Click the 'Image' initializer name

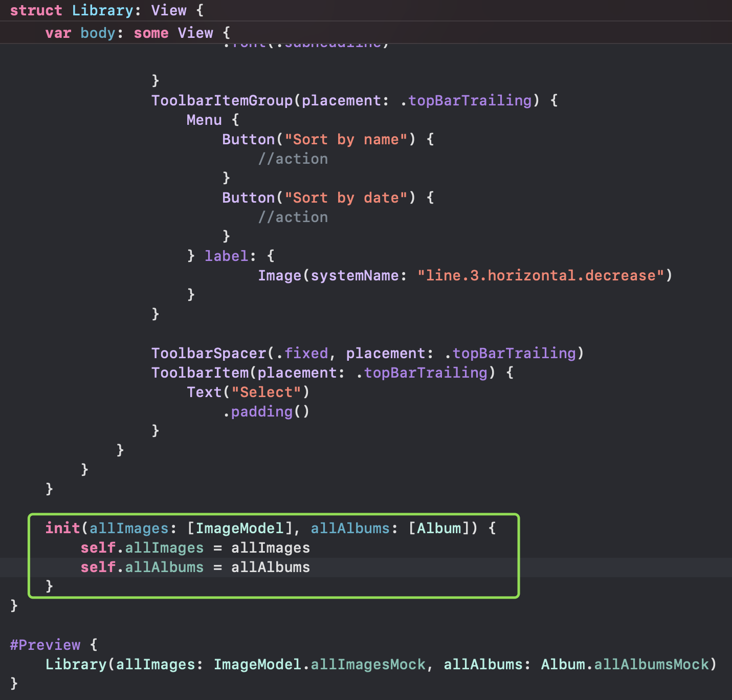pyautogui.click(x=279, y=275)
